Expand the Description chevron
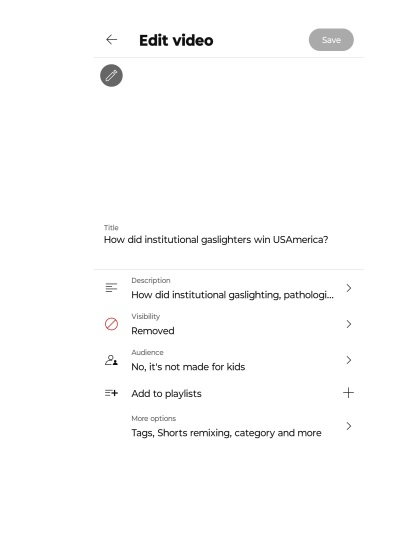Image resolution: width=416 pixels, height=559 pixels. tap(349, 288)
